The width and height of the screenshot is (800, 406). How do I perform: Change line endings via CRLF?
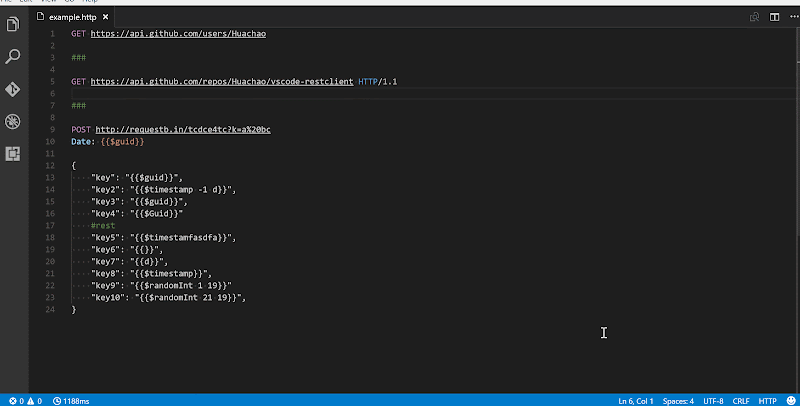[741, 401]
